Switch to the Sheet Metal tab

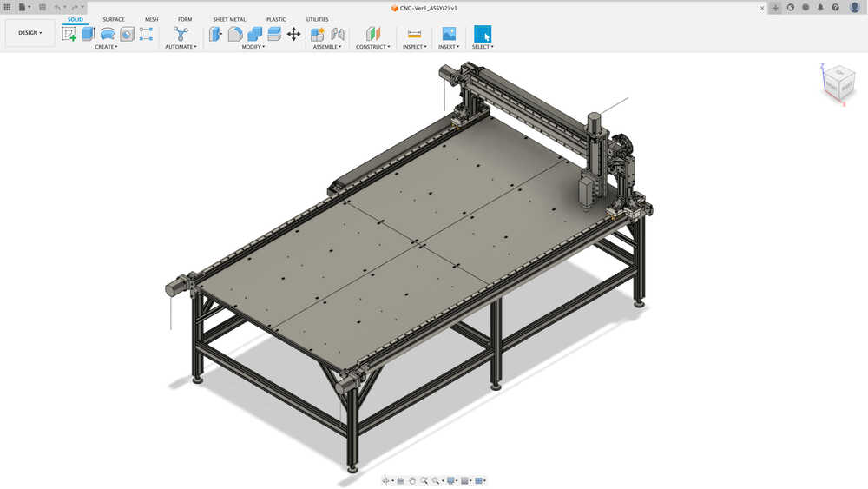229,19
